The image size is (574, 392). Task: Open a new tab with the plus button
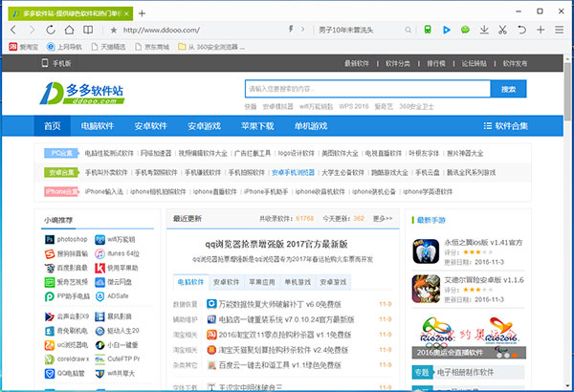(x=142, y=14)
